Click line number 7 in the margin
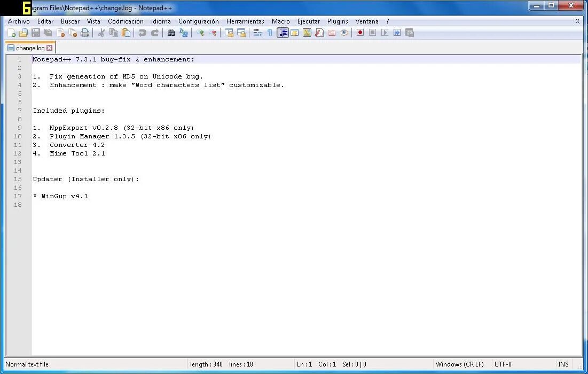The width and height of the screenshot is (588, 374). pos(20,111)
